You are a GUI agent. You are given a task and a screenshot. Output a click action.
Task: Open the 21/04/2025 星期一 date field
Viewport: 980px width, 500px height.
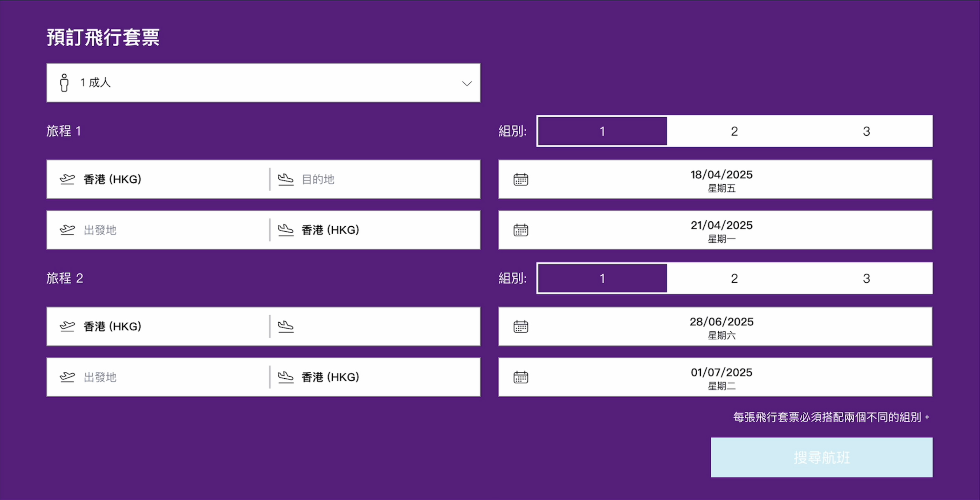tap(721, 230)
